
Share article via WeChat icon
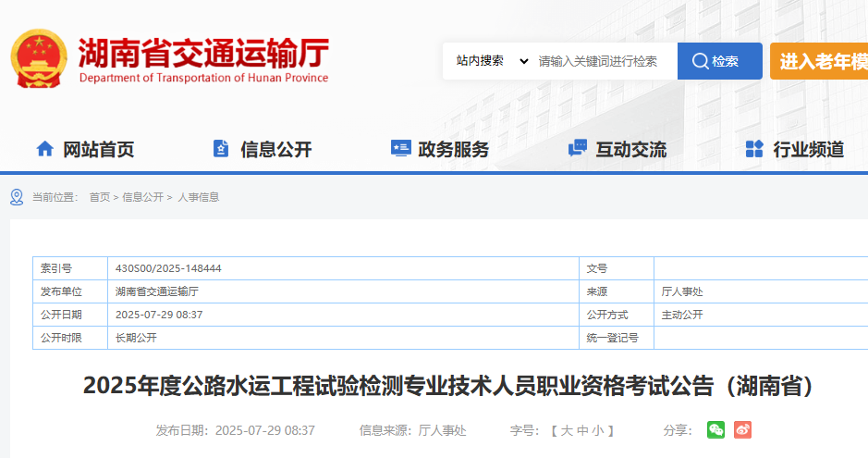[715, 429]
